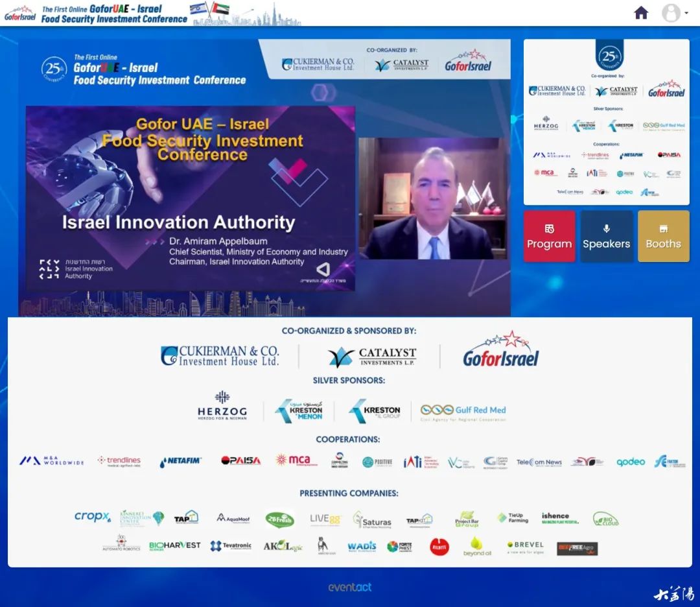Select Saturas presenting company logo
The image size is (700, 607).
(372, 520)
